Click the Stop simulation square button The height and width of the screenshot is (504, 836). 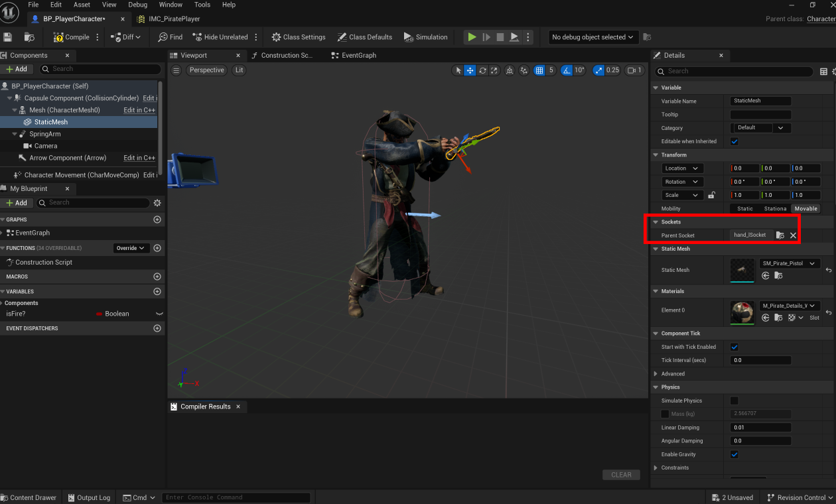500,37
